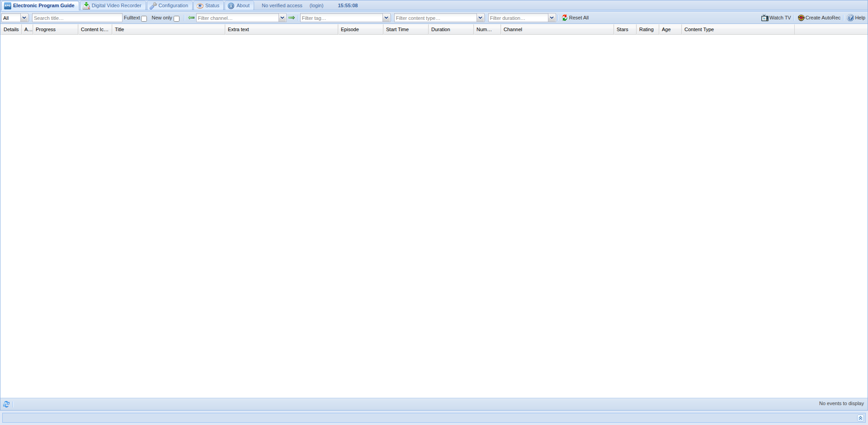868x425 pixels.
Task: Sort by the Episode column header
Action: [360, 29]
